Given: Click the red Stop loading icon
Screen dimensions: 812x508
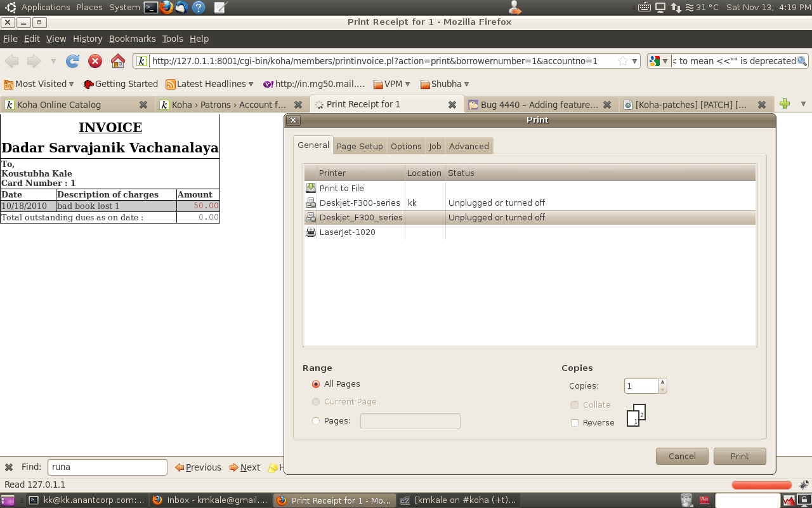Looking at the screenshot, I should (95, 61).
